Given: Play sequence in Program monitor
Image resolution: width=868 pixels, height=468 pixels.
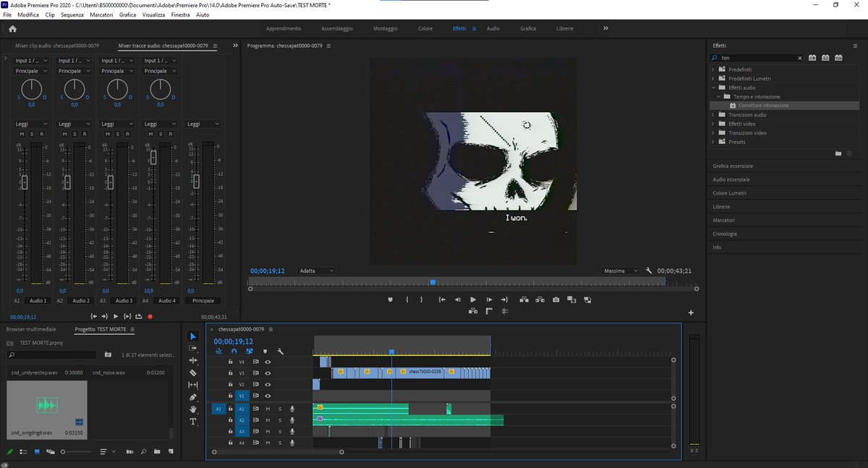Looking at the screenshot, I should coord(473,299).
